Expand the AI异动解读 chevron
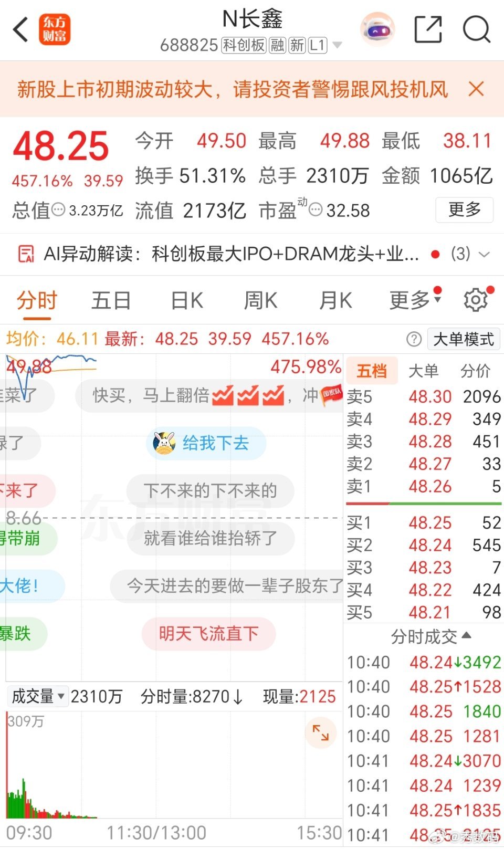Image resolution: width=504 pixels, height=849 pixels. click(x=484, y=255)
